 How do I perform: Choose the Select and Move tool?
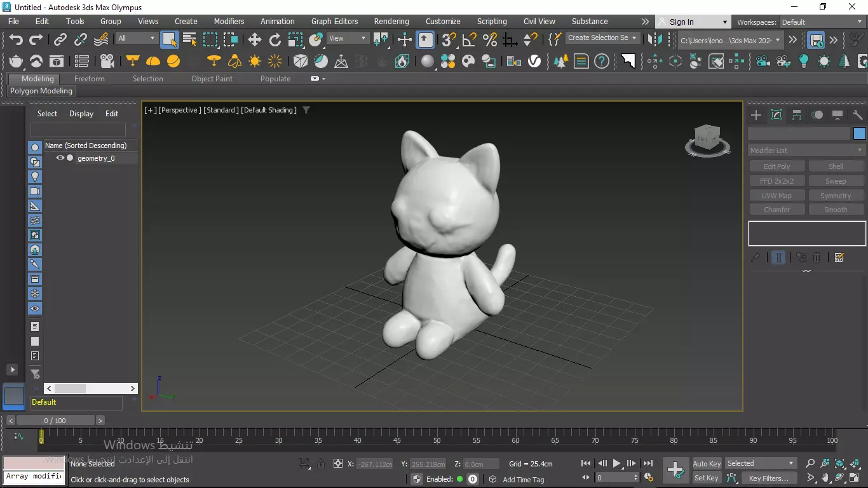tap(255, 39)
